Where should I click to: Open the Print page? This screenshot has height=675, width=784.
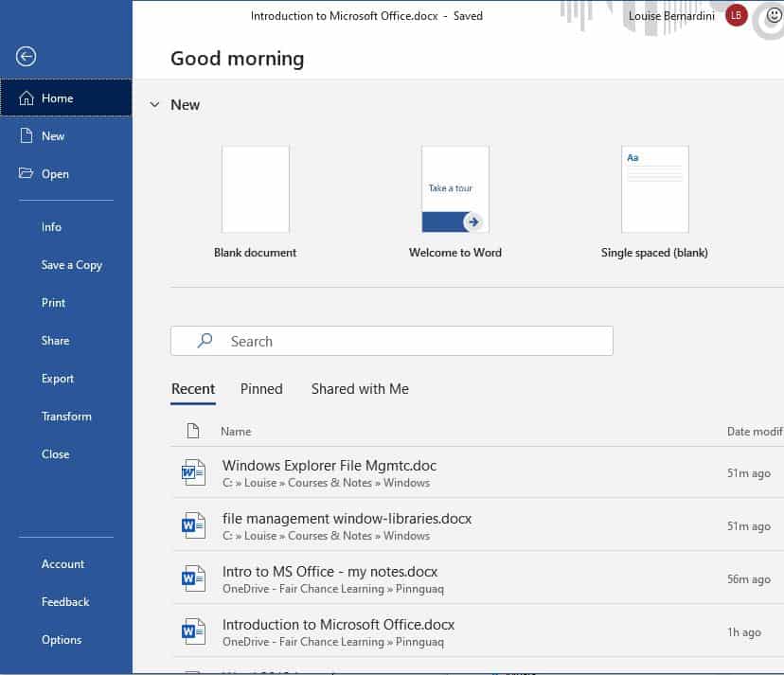click(x=53, y=303)
